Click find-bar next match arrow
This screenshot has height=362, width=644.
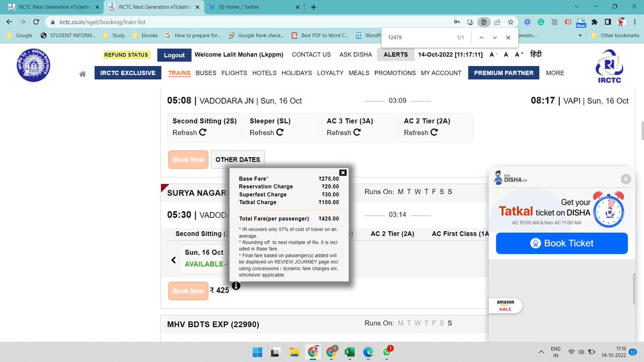pyautogui.click(x=494, y=38)
